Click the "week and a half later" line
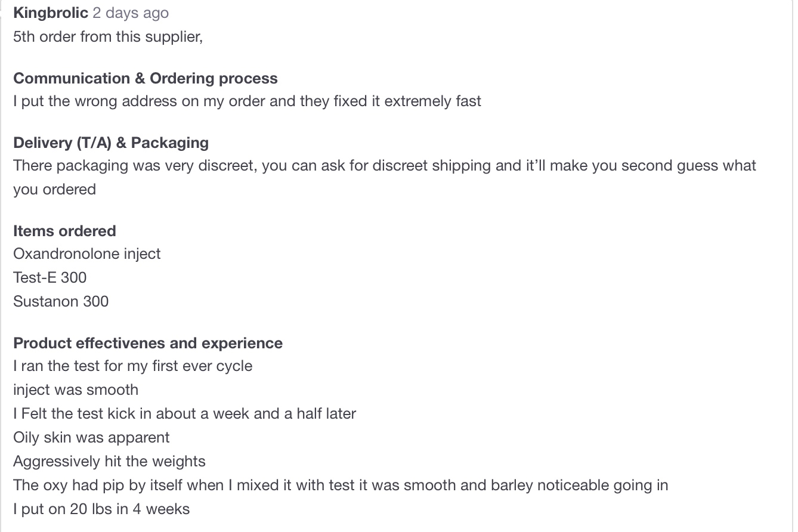This screenshot has height=532, width=798. click(x=184, y=413)
